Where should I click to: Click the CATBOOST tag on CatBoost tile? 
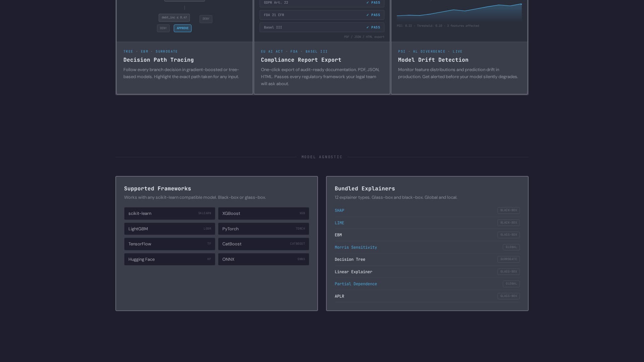(x=298, y=244)
